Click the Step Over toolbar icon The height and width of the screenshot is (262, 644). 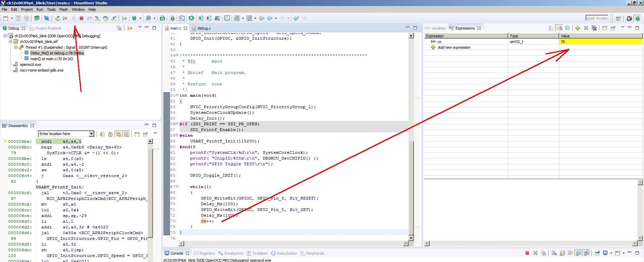[x=106, y=18]
